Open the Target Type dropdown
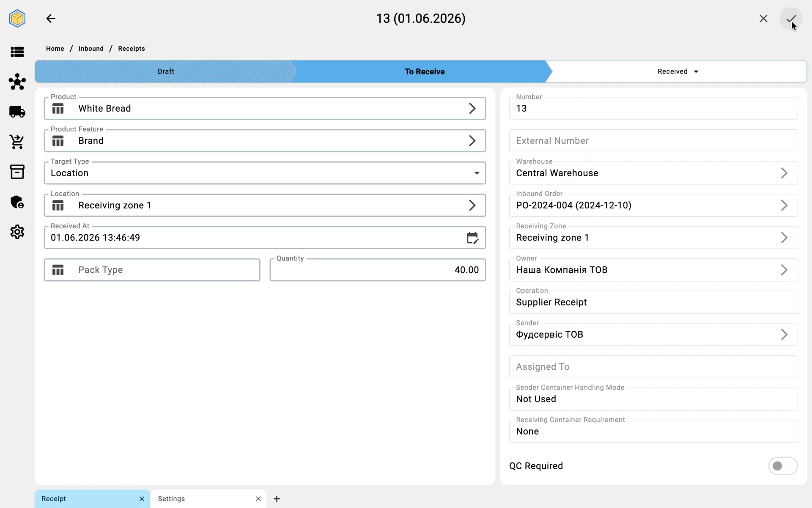 (x=265, y=173)
